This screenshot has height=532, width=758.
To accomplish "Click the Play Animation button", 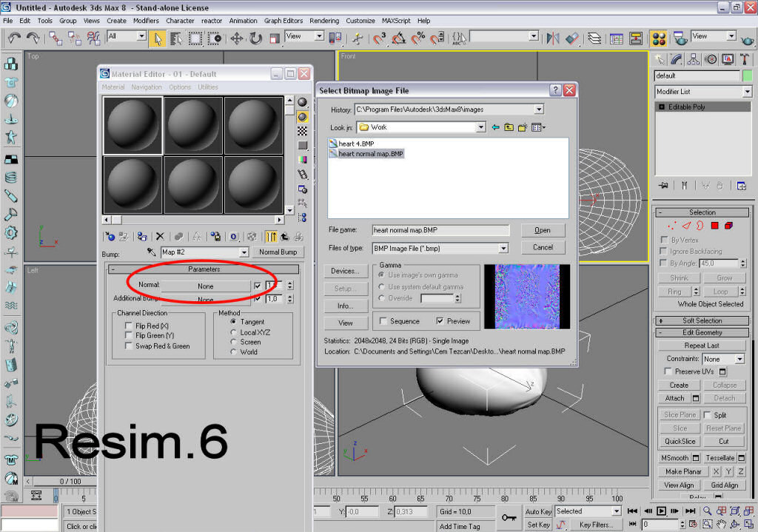I will (661, 511).
